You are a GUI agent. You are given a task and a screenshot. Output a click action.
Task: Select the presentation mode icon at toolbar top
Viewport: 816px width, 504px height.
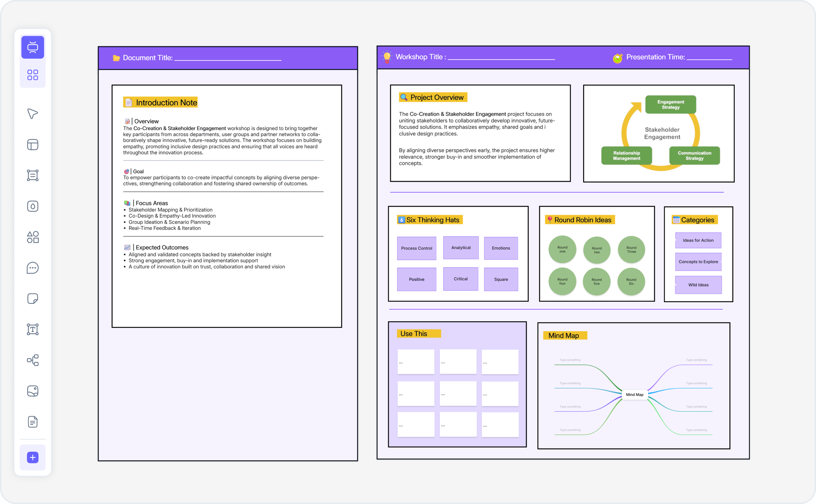tap(33, 47)
